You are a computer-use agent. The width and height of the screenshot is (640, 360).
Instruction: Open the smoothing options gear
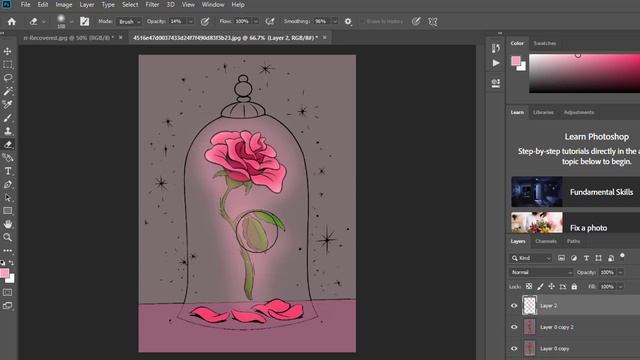[x=348, y=22]
